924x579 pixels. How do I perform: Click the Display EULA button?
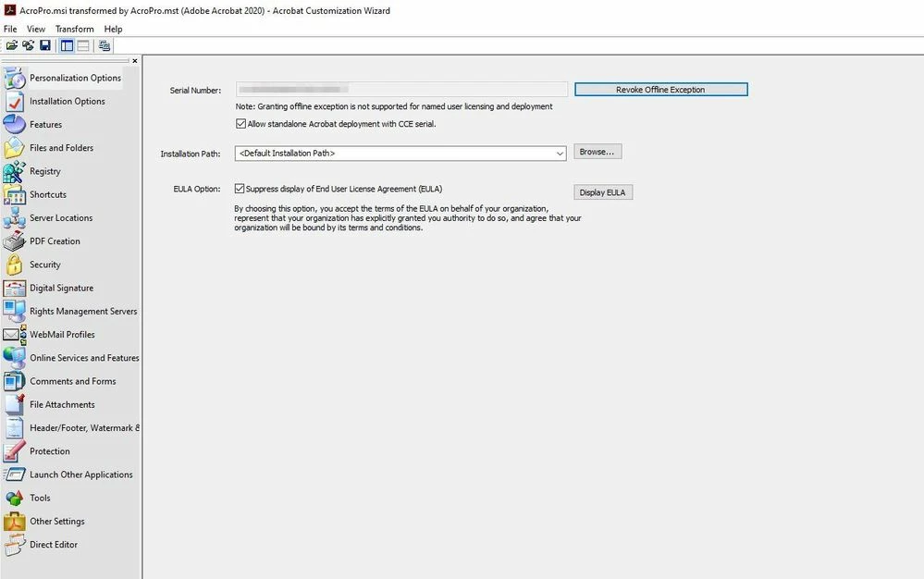[603, 192]
